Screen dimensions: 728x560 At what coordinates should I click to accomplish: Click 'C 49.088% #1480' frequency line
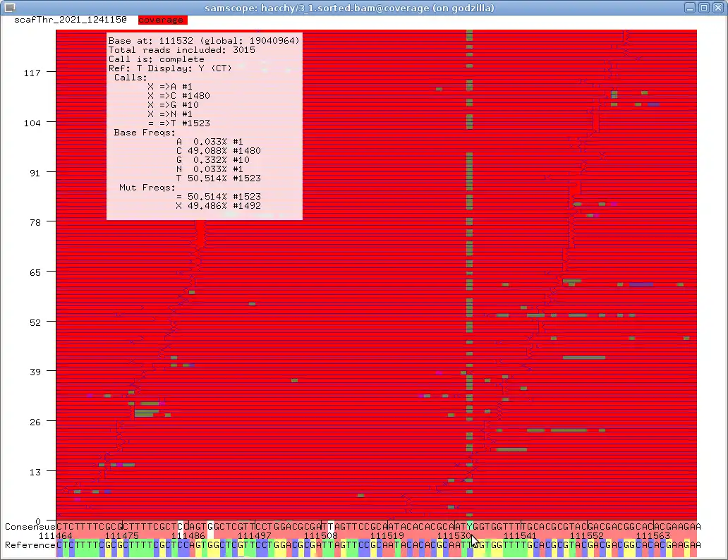pyautogui.click(x=219, y=150)
